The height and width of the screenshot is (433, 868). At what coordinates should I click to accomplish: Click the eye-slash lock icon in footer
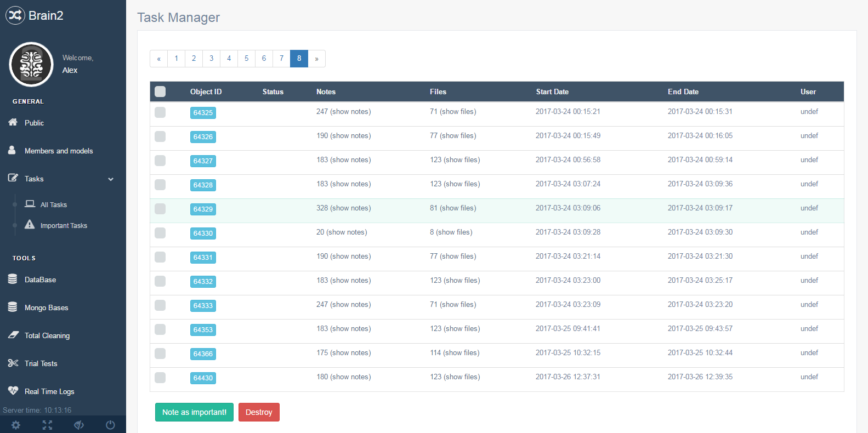click(x=79, y=425)
